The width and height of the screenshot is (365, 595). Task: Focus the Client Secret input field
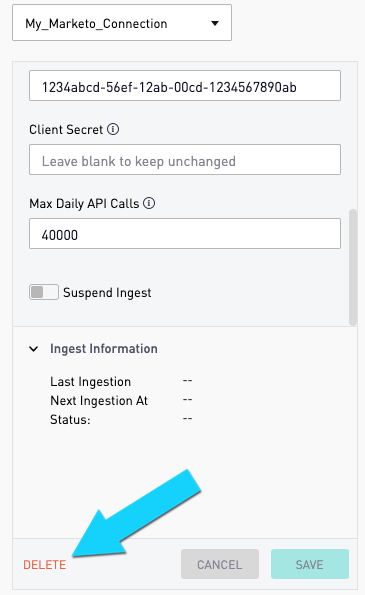tap(185, 159)
